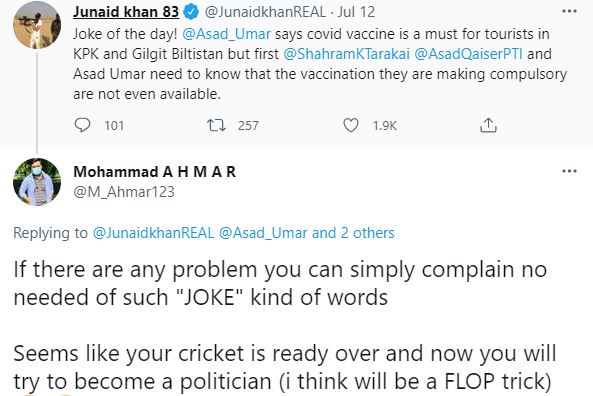Viewport: 593px width, 396px height.
Task: Click the verified badge next to Junaid khan
Action: [191, 12]
